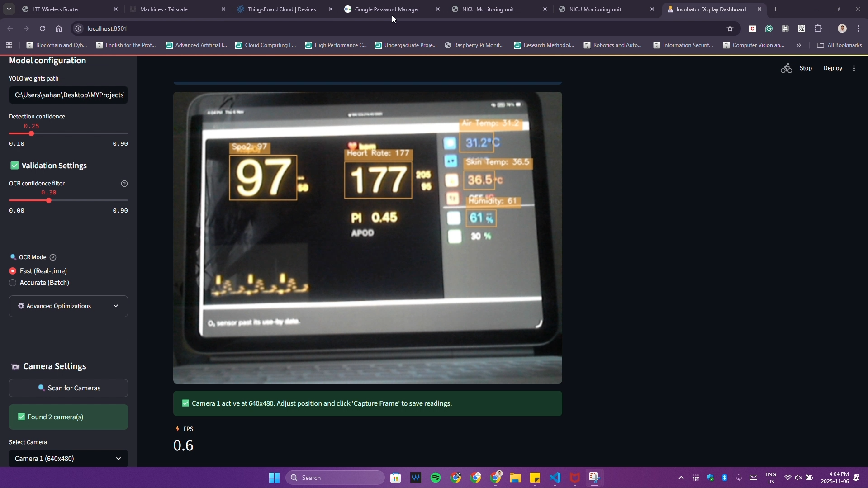Open the Select Camera dropdown
This screenshot has height=488, width=868.
68,458
